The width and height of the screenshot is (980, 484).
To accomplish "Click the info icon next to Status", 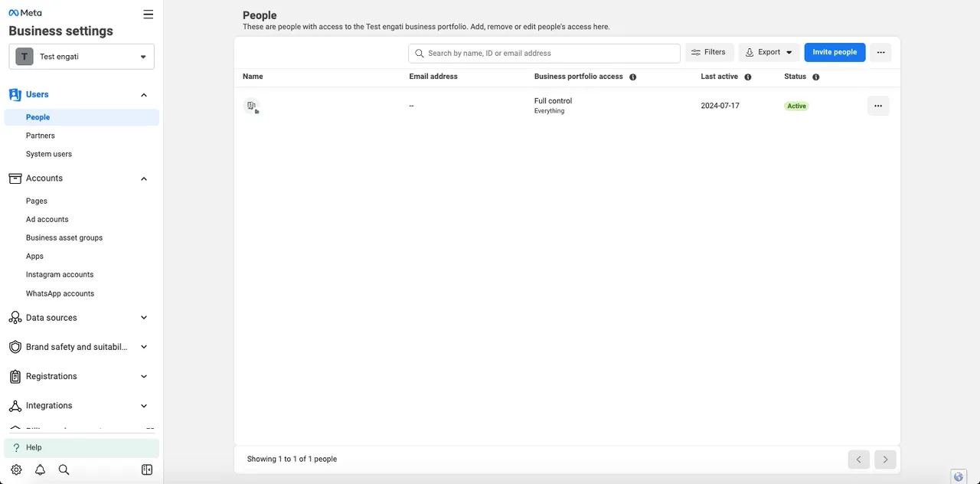I will 815,77.
